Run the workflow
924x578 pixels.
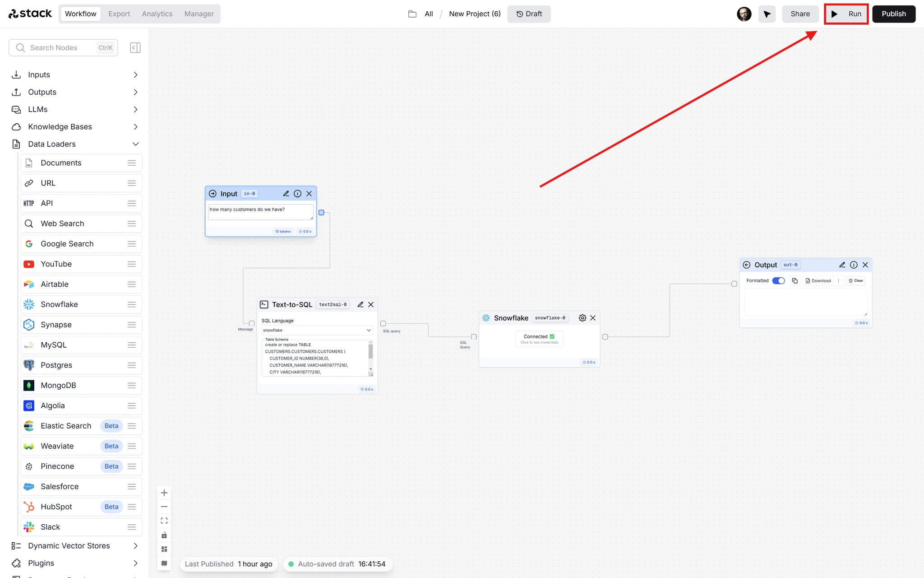[x=846, y=14]
